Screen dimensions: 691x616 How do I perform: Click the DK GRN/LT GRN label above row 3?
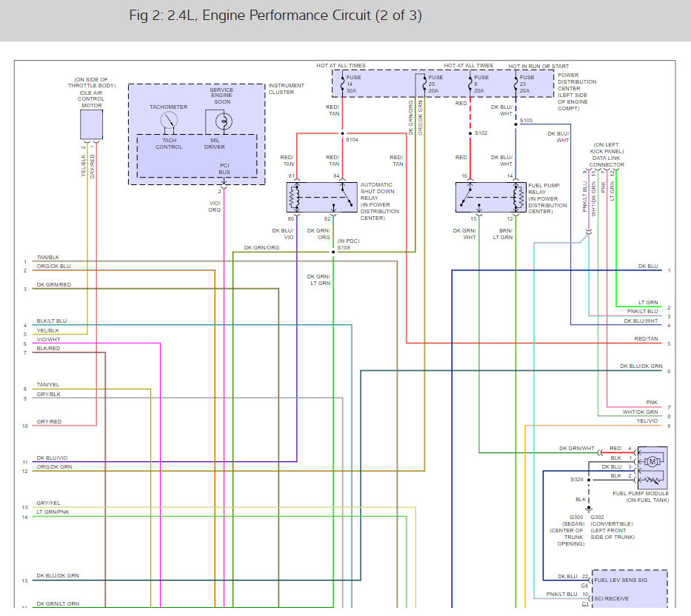(318, 280)
